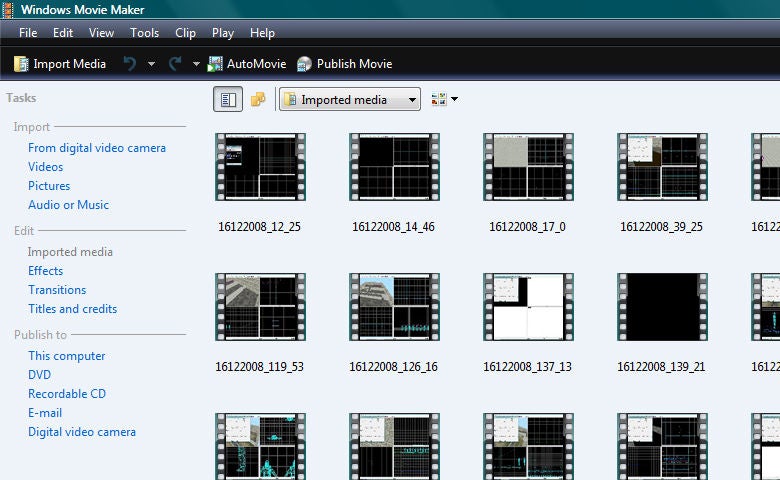
Task: Click the 16122008_12_25 file name
Action: [x=259, y=227]
